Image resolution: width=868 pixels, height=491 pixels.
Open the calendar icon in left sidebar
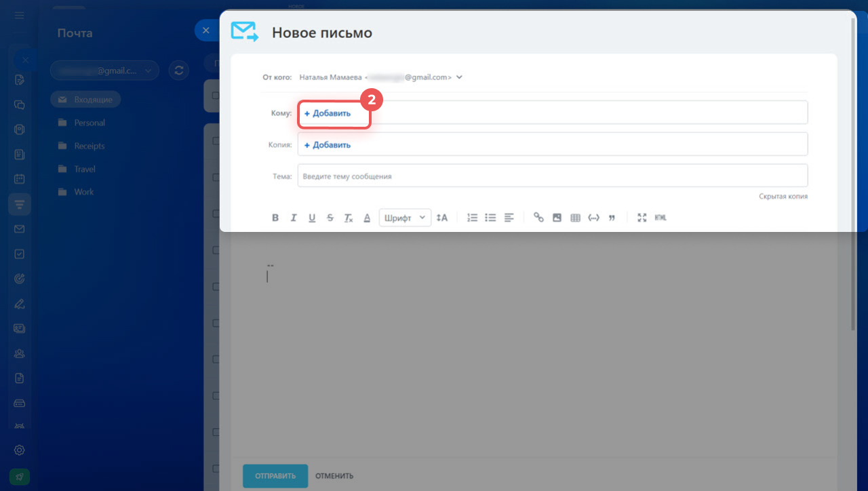(20, 180)
